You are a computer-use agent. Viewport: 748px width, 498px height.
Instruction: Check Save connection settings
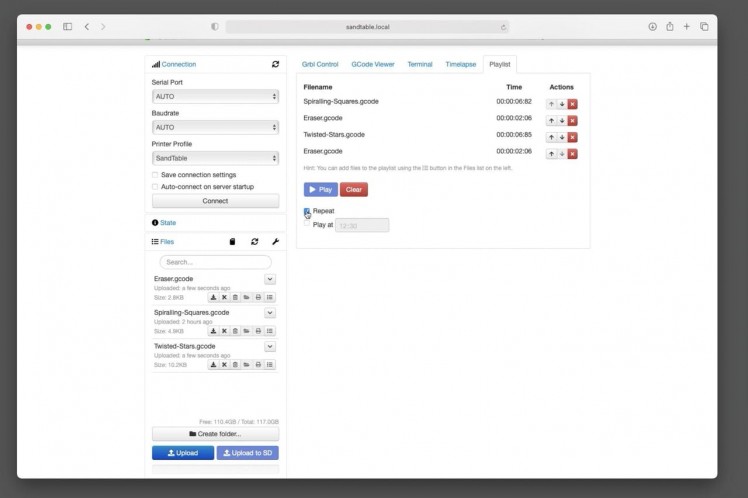(x=155, y=175)
